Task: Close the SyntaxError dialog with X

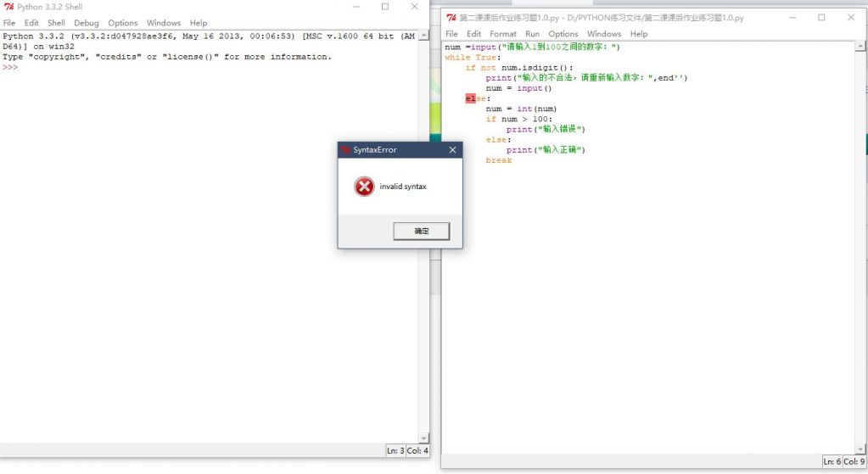Action: point(452,150)
